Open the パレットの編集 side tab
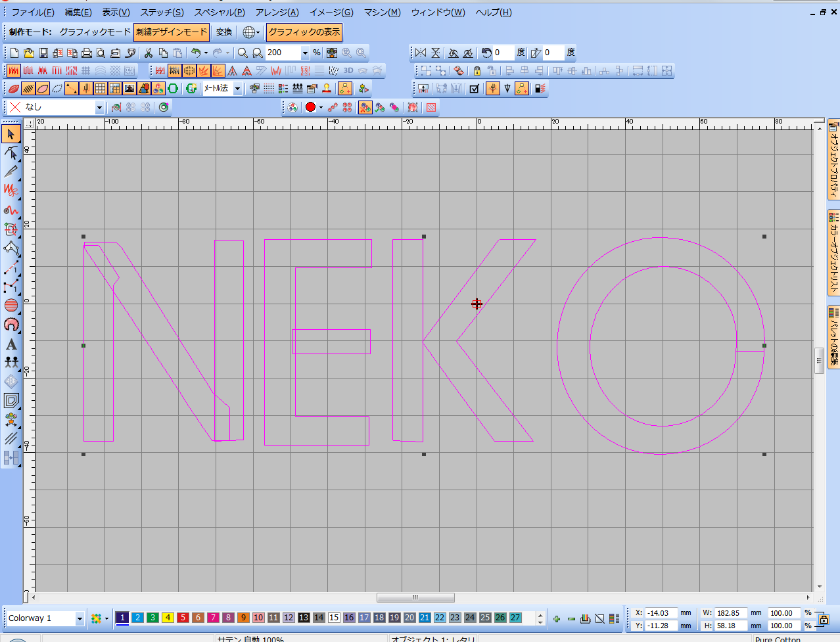The image size is (840, 642). 833,338
